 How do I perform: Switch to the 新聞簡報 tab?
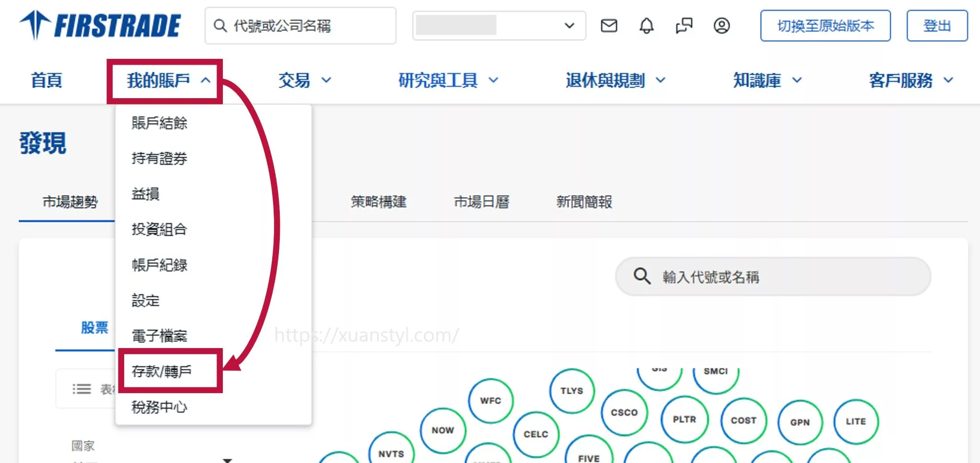click(584, 202)
